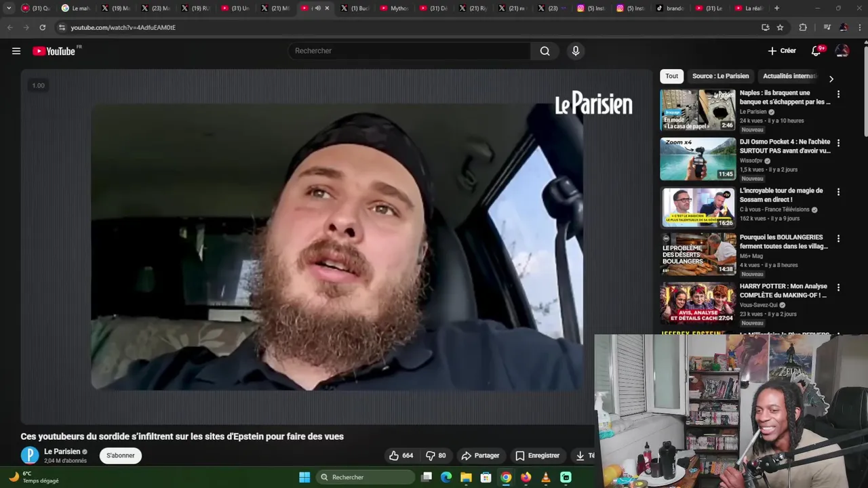Switch to the TikTok brando tab
868x488 pixels.
(670, 8)
